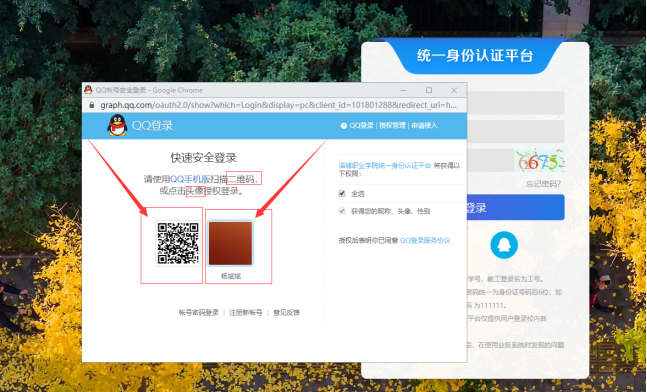Click the QQ favicon in popup title bar

pyautogui.click(x=88, y=90)
